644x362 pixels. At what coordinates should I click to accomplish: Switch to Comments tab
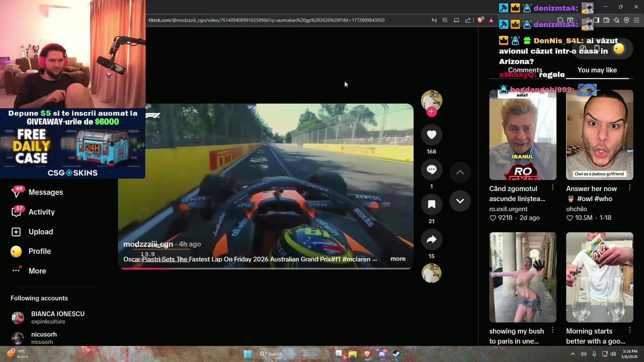click(x=525, y=70)
